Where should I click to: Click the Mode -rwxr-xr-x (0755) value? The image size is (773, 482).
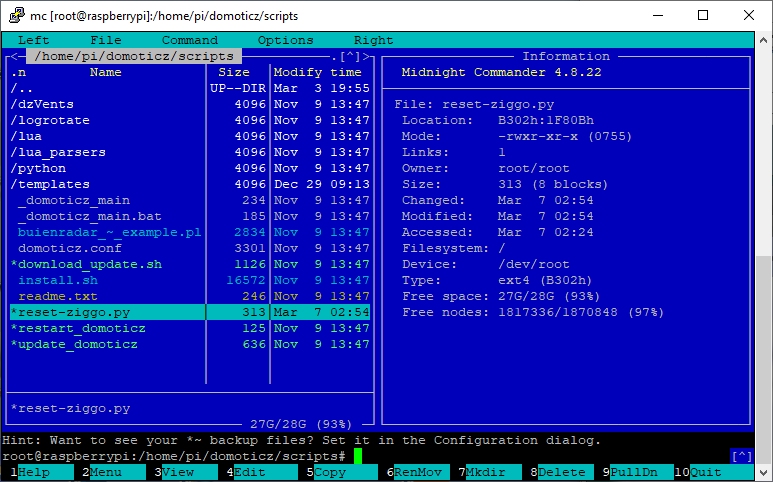click(x=564, y=137)
